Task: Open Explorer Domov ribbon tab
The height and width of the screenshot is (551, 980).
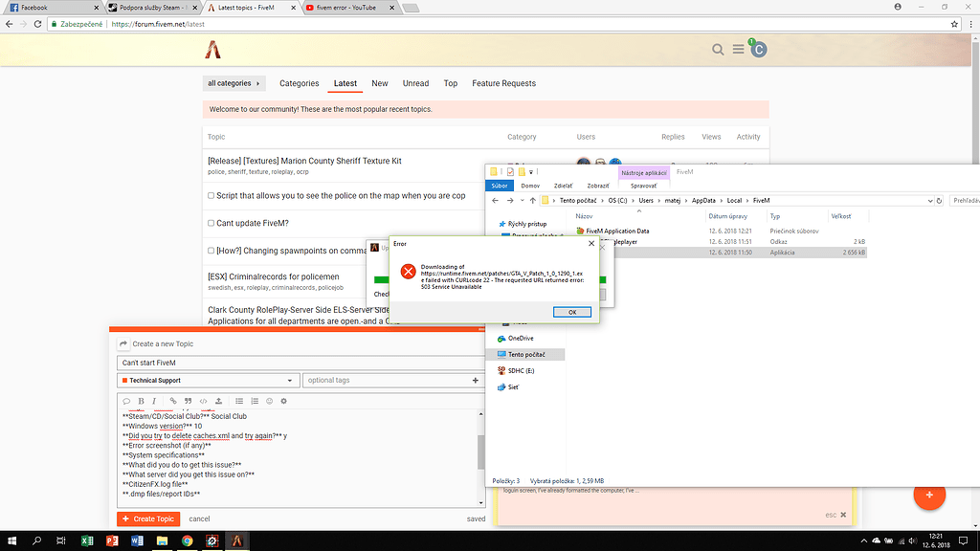Action: coord(530,186)
